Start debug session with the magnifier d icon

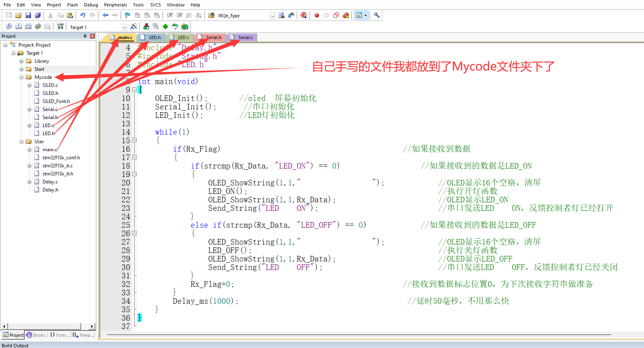pos(304,15)
